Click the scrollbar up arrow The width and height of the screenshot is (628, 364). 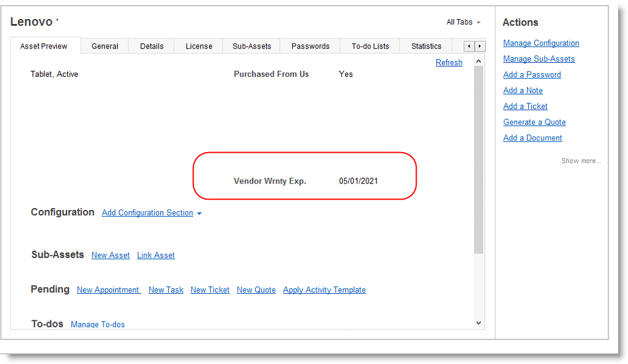coord(479,62)
